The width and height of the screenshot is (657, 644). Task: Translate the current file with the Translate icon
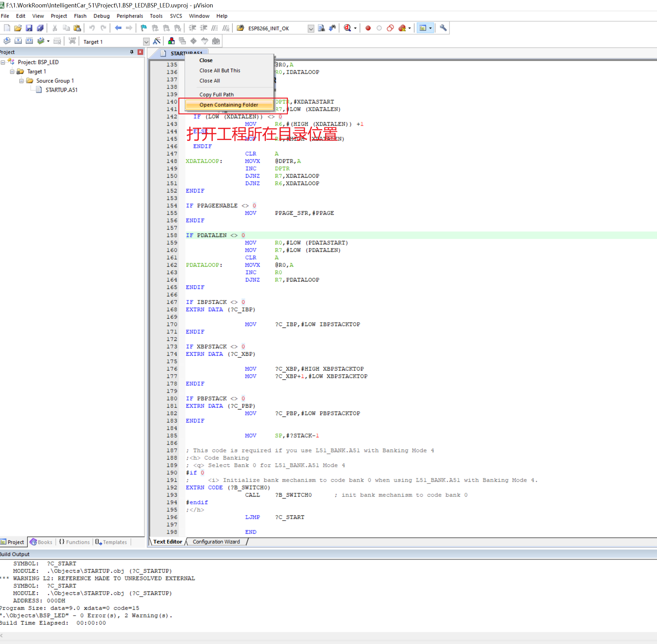7,41
